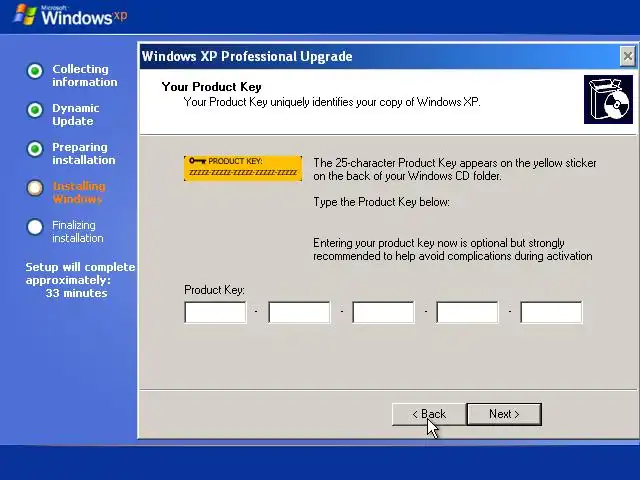This screenshot has width=640, height=480.
Task: Click the "Preparing installation" text
Action: 84,153
